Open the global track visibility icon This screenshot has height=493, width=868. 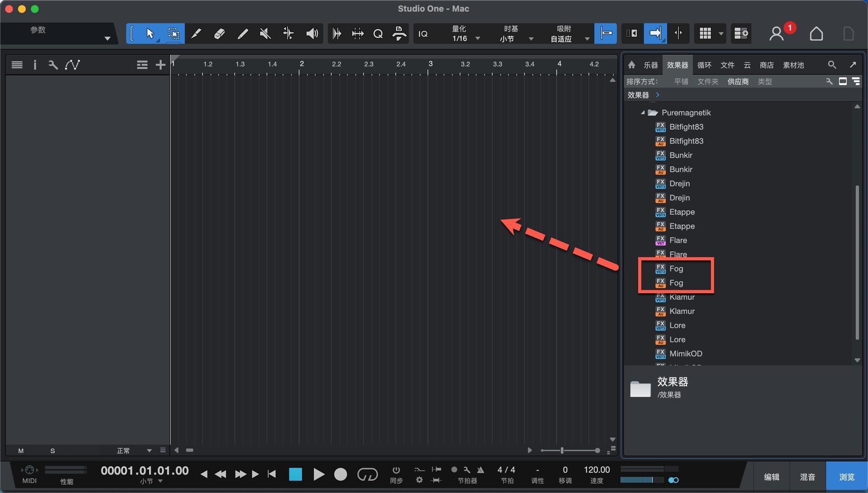point(142,65)
